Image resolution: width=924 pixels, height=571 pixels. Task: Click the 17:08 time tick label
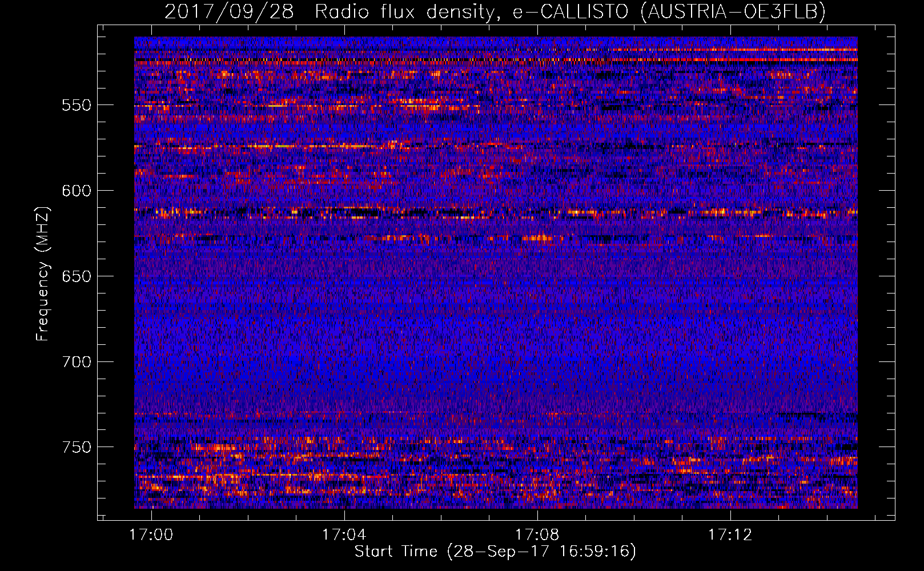click(537, 535)
